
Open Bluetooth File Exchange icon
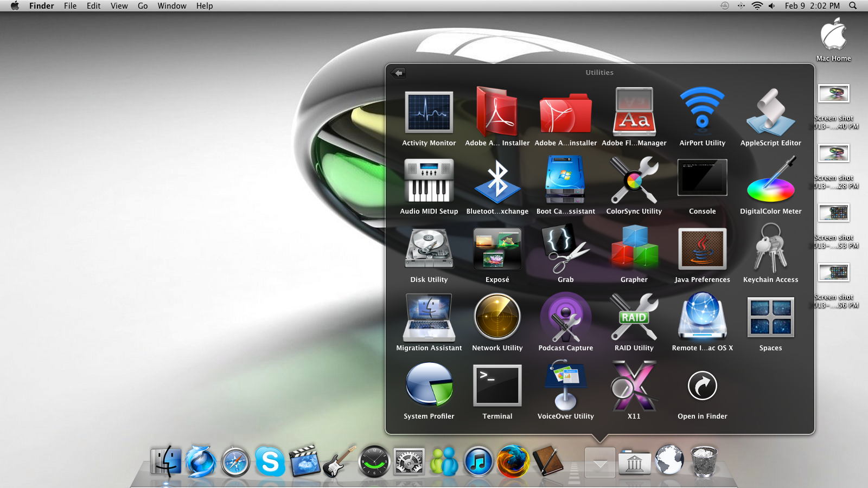pos(497,181)
